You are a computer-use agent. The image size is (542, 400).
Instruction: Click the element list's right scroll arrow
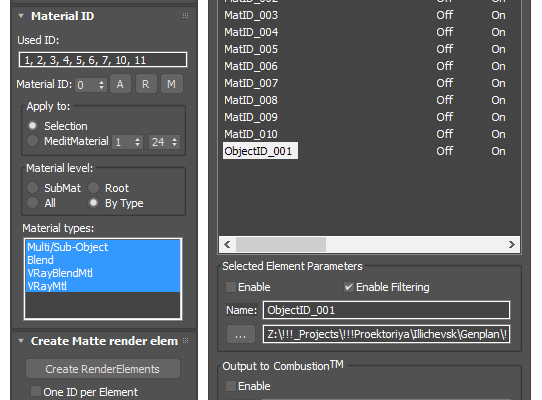[512, 244]
